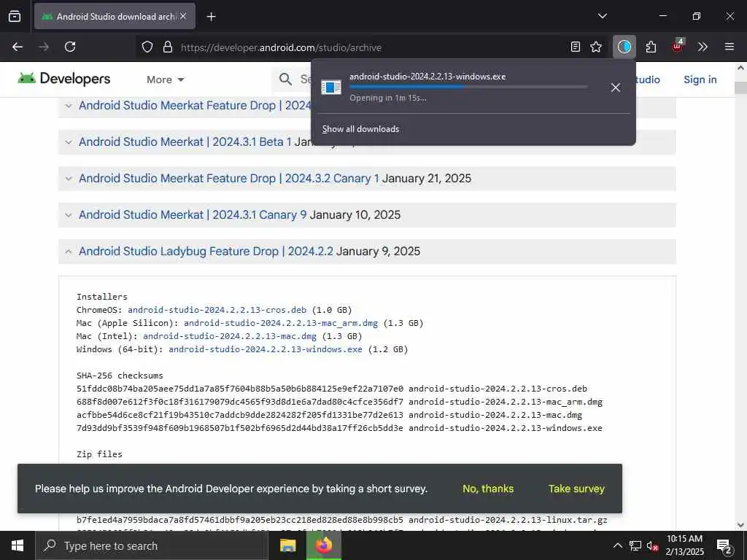Open Meerkat 2024.3.1 Canary 9 heading

coord(193,215)
